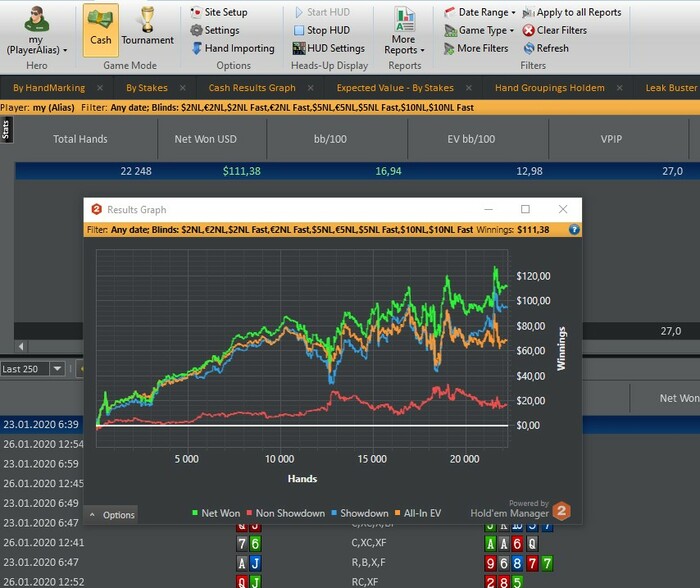The width and height of the screenshot is (700, 588).
Task: Select the hand row 26.01.2020 12:45
Action: coord(43,484)
